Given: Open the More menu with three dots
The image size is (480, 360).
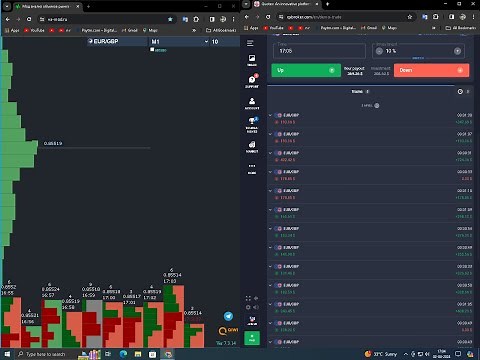Looking at the screenshot, I should point(252,168).
